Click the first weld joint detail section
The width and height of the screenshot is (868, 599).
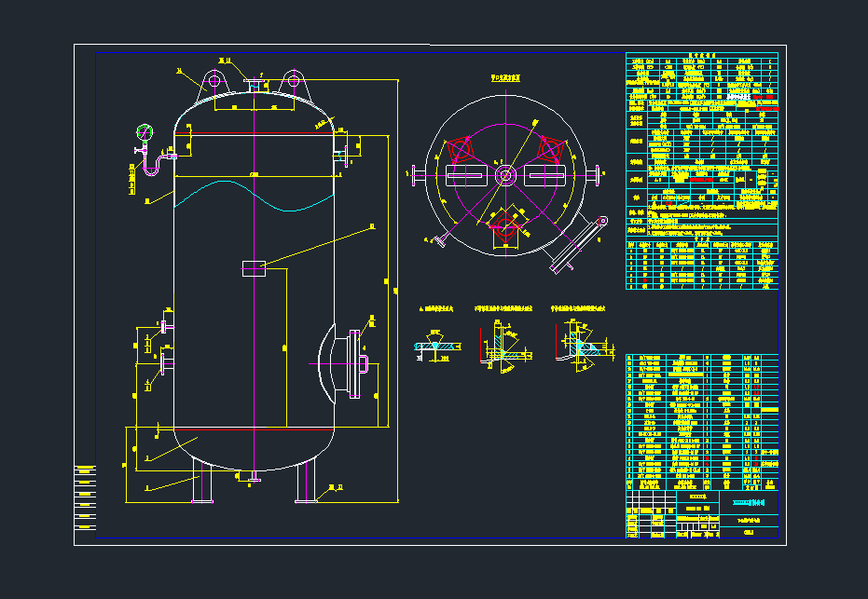coord(435,346)
